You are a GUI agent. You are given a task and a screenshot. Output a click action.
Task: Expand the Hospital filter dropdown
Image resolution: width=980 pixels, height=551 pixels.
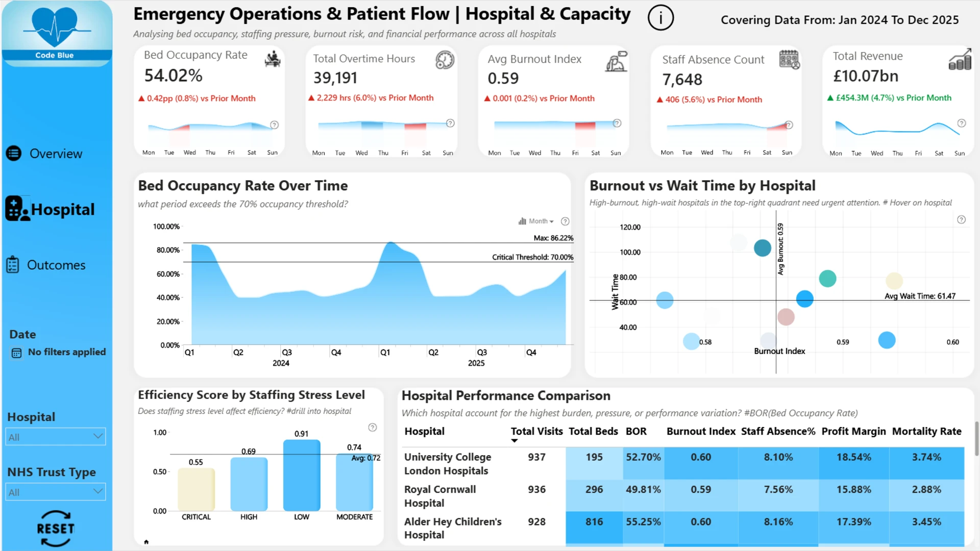(56, 437)
